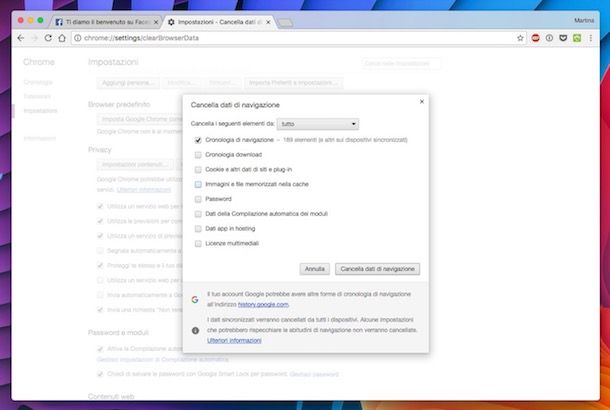Open the Chrome three-dot menu
Screen dimensions: 610x410
click(x=591, y=38)
